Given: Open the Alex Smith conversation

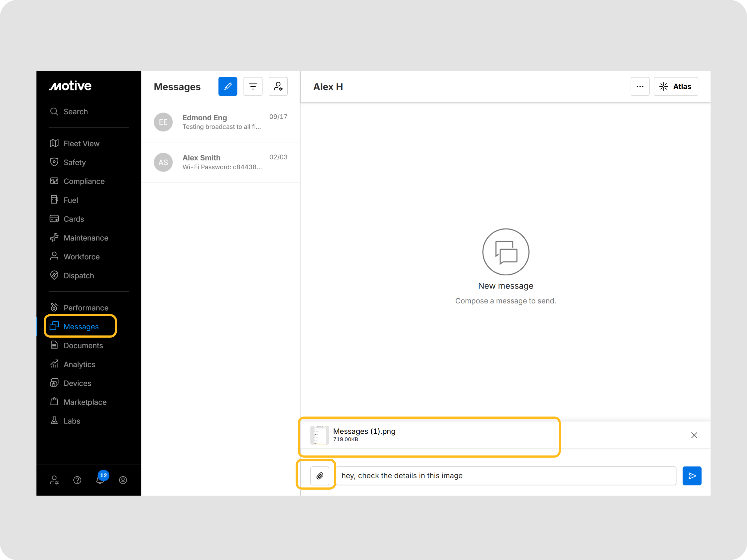Looking at the screenshot, I should [x=221, y=162].
